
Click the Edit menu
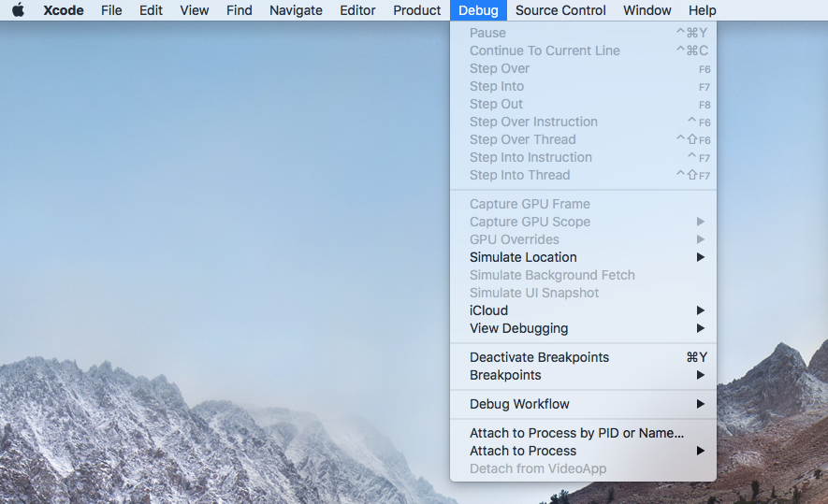pos(151,10)
